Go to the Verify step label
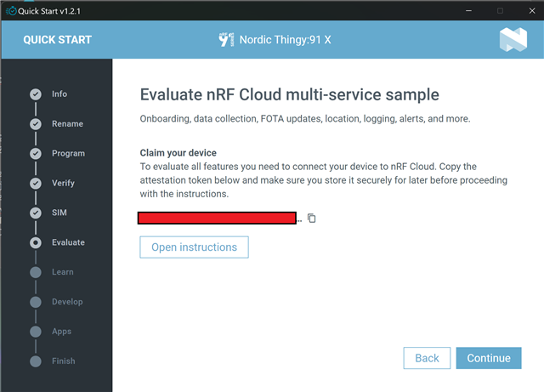 (63, 183)
